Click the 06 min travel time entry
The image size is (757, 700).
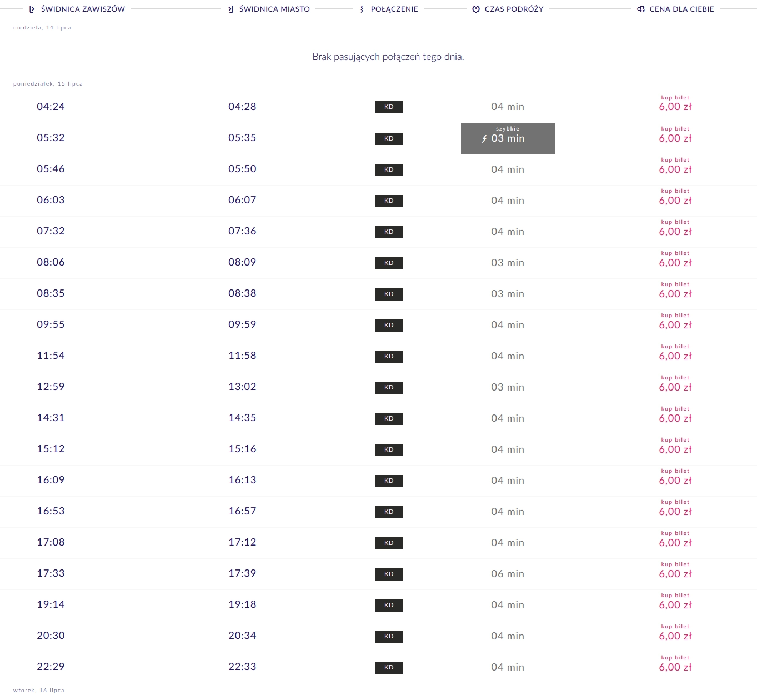point(508,574)
